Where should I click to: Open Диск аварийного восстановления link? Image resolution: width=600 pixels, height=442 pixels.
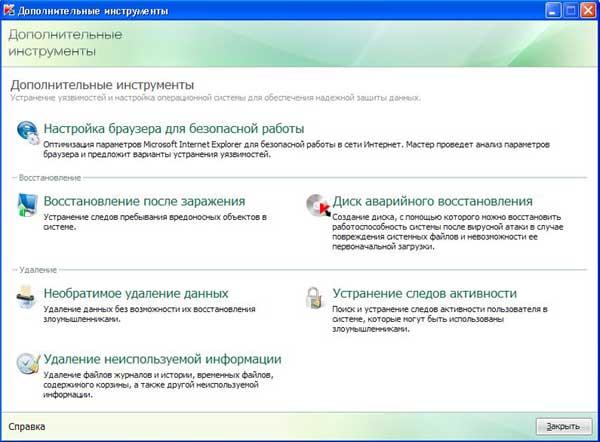click(x=432, y=201)
